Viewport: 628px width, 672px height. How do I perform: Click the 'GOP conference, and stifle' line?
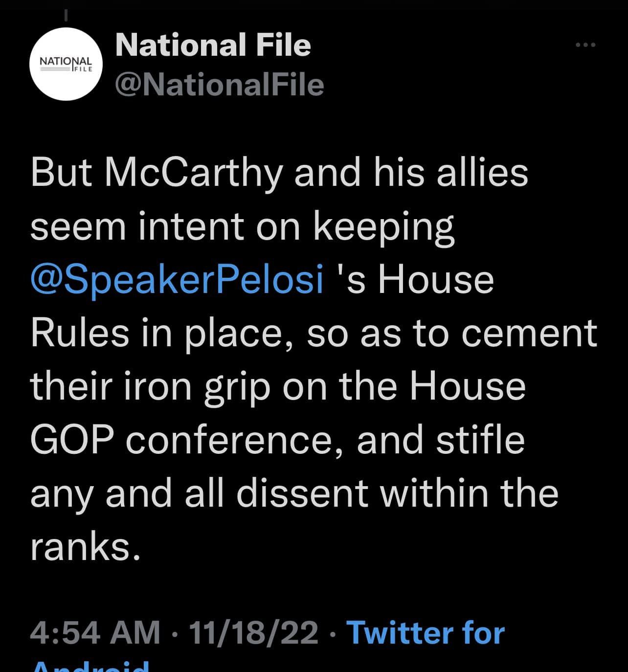(x=277, y=440)
